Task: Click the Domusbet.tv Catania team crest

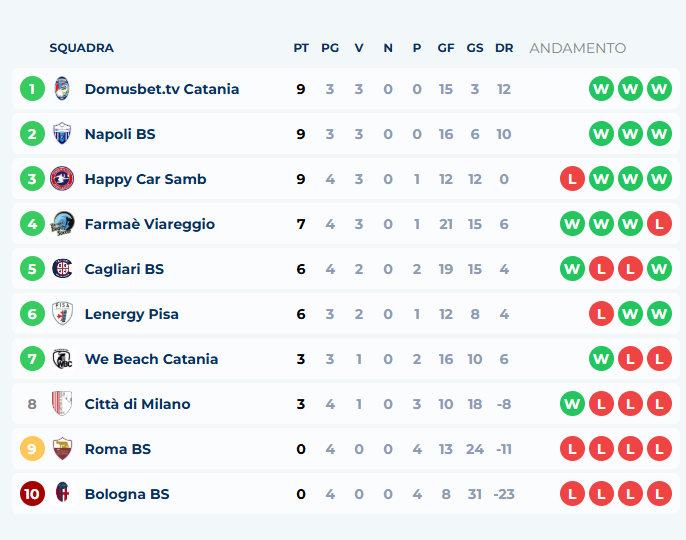Action: point(62,89)
